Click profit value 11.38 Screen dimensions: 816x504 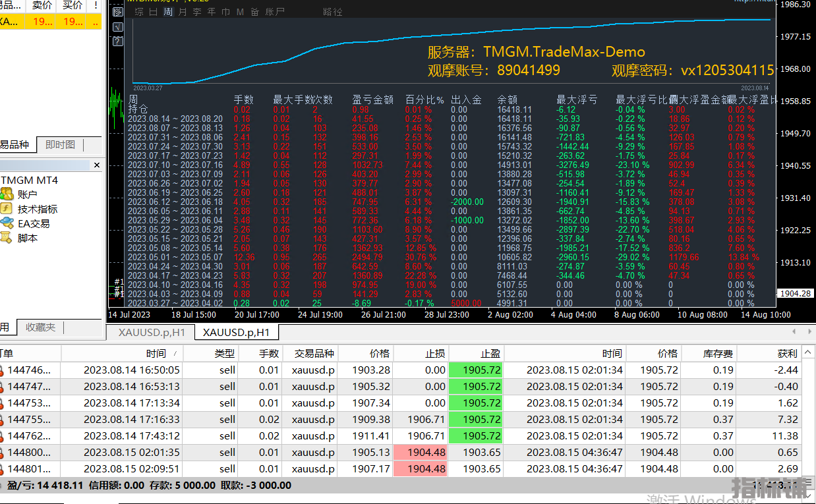pos(785,436)
